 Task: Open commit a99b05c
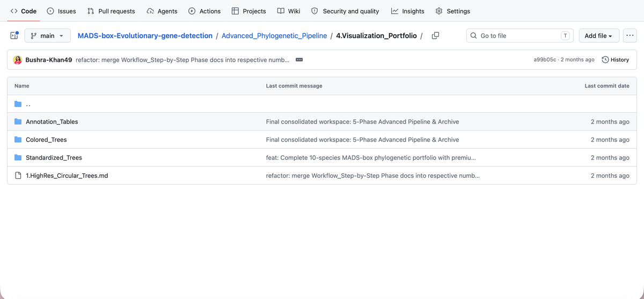point(545,60)
